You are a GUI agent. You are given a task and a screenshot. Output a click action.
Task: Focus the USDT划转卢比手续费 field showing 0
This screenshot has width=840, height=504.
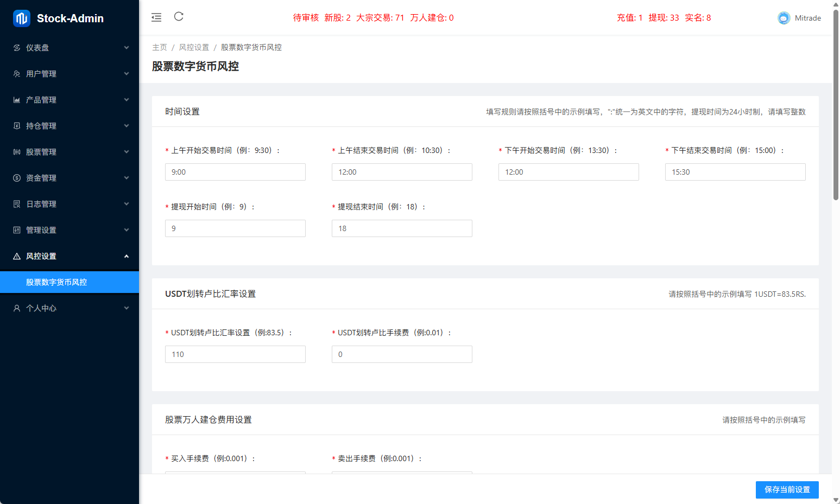point(402,354)
